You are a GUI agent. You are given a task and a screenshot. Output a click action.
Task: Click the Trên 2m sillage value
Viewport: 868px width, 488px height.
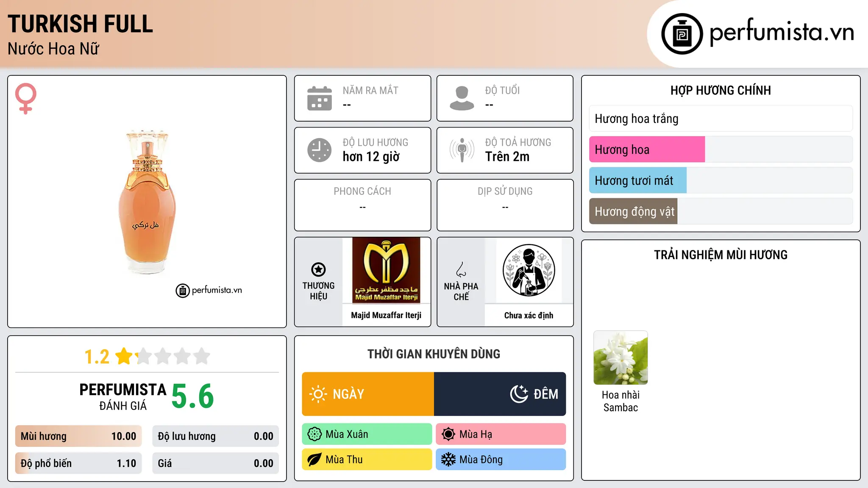507,157
